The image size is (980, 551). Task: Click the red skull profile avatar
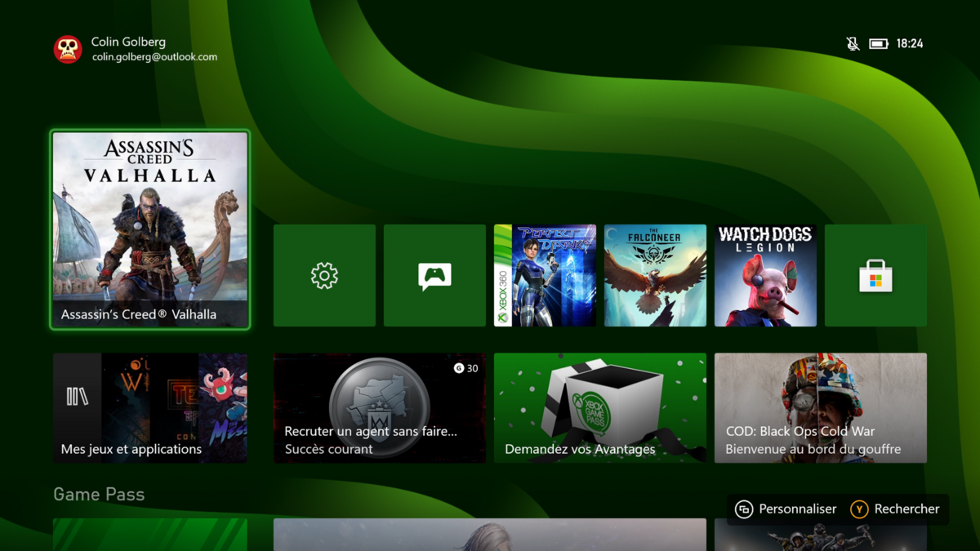click(x=68, y=49)
